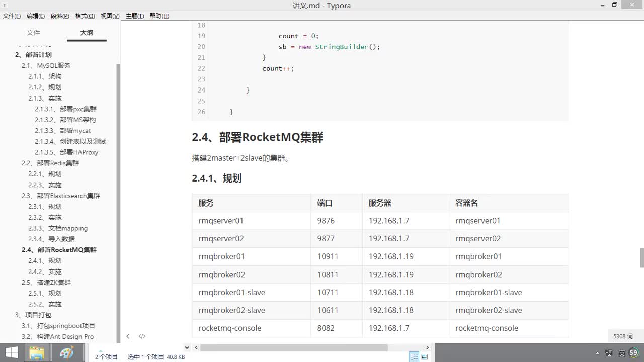Go to outline entry 2.2.1、规划
Viewport: 644px width, 362px height.
[45, 174]
